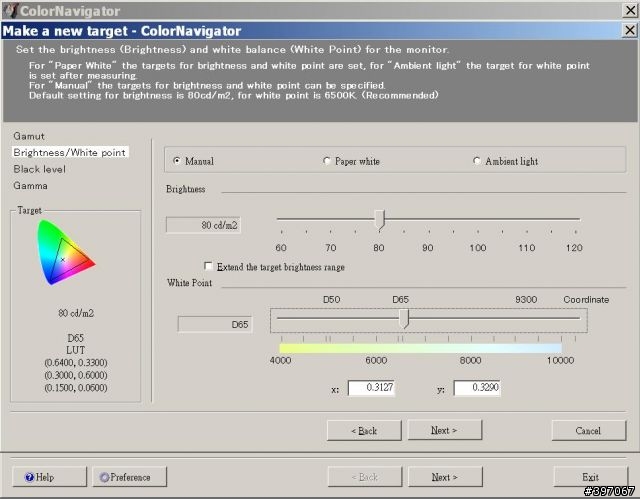
Task: Select Brightness/White point step
Action: pyautogui.click(x=70, y=153)
